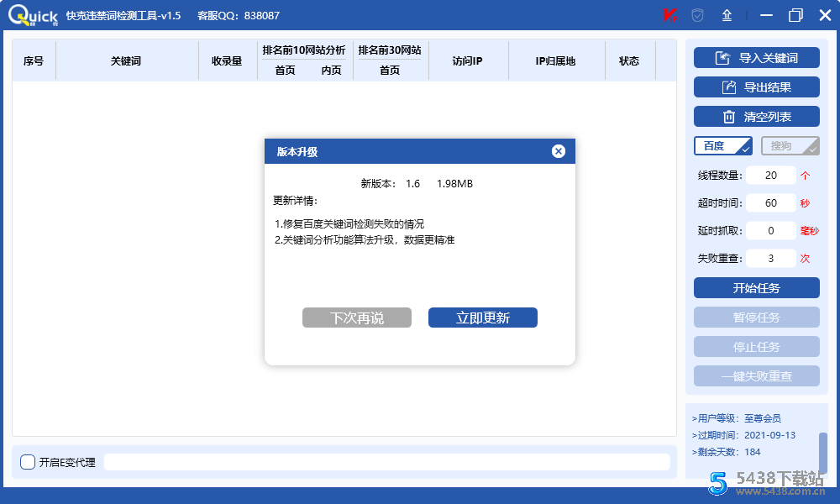This screenshot has height=504, width=840.
Task: Toggle the 百度 search engine option
Action: point(722,145)
